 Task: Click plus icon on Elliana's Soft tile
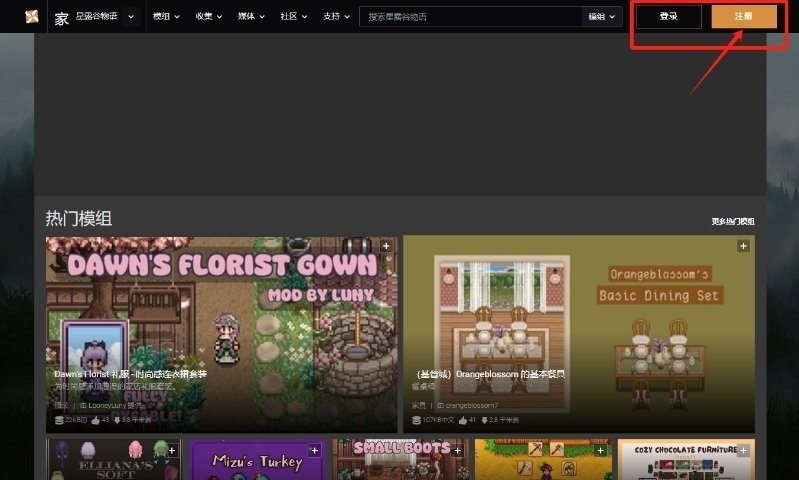pyautogui.click(x=172, y=451)
